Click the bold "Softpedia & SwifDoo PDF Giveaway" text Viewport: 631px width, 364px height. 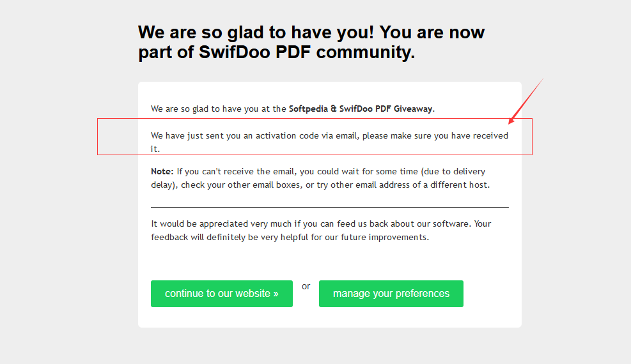(x=361, y=109)
